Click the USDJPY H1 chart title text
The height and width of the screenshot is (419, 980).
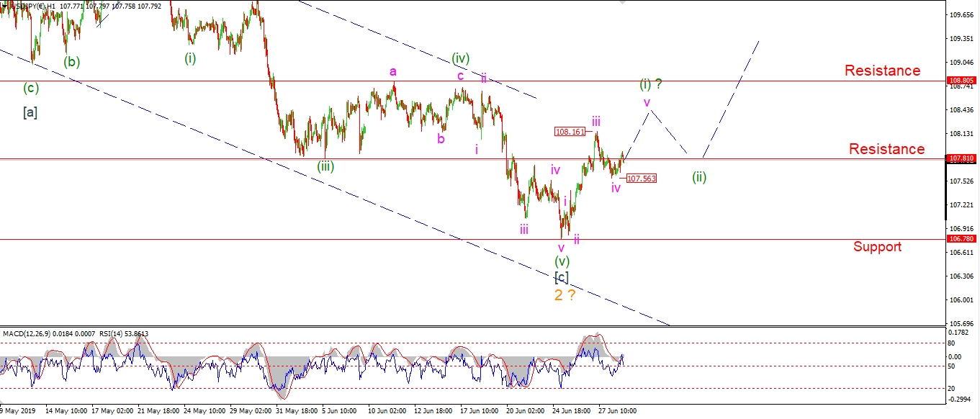35,6
